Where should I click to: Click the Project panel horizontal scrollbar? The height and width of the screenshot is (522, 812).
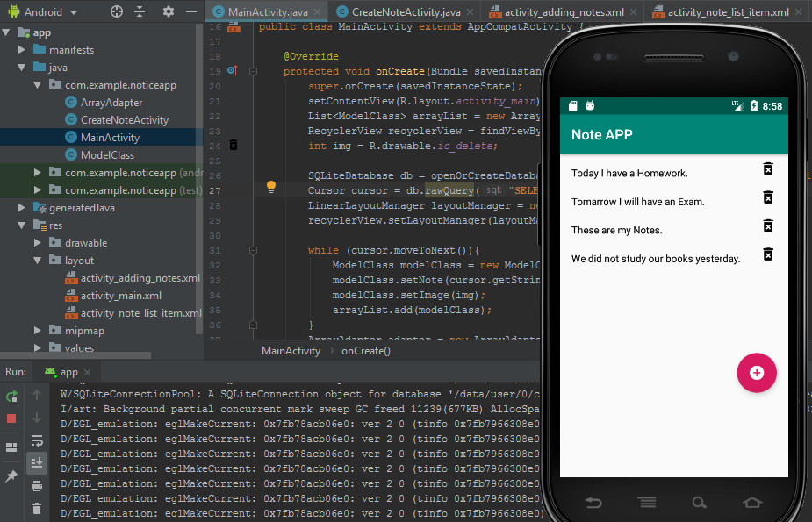75,355
